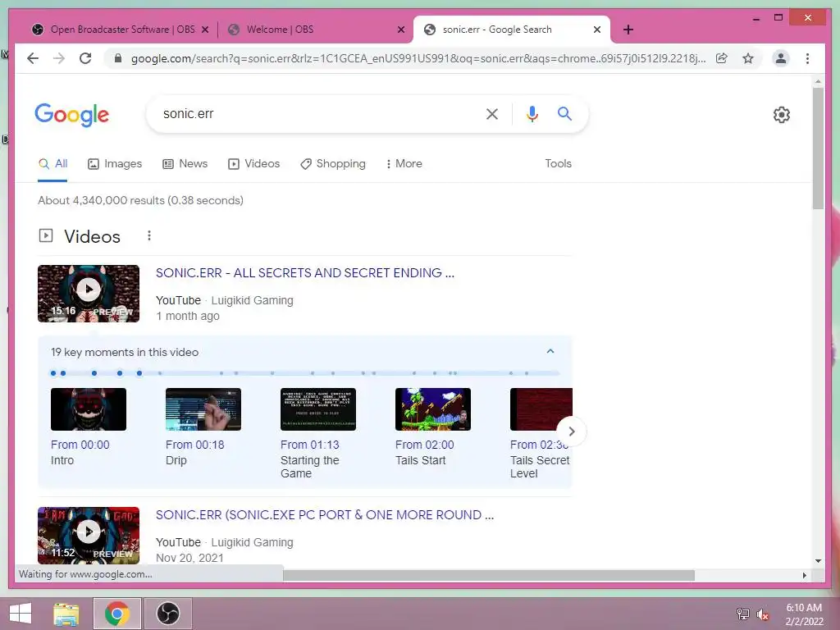Click the padlock site info icon
This screenshot has height=630, width=840.
(118, 58)
